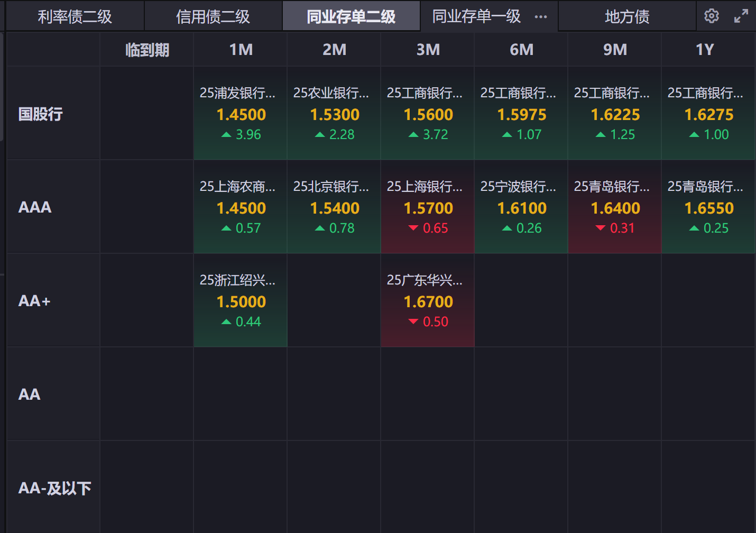Open the 25青岛银行 9M quote cell

point(615,207)
